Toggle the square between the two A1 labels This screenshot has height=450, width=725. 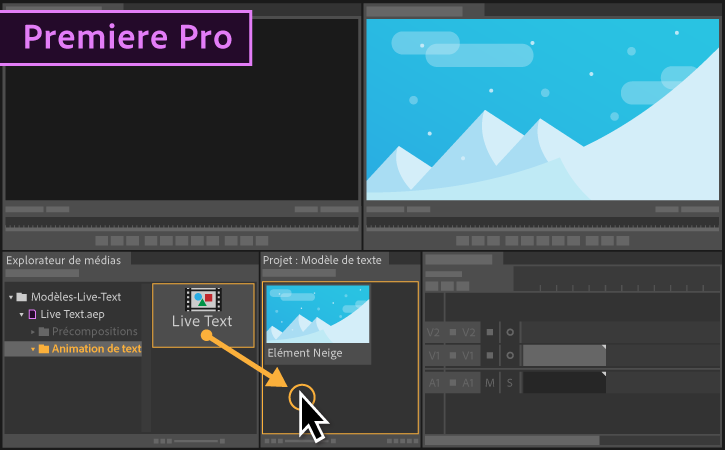(453, 383)
